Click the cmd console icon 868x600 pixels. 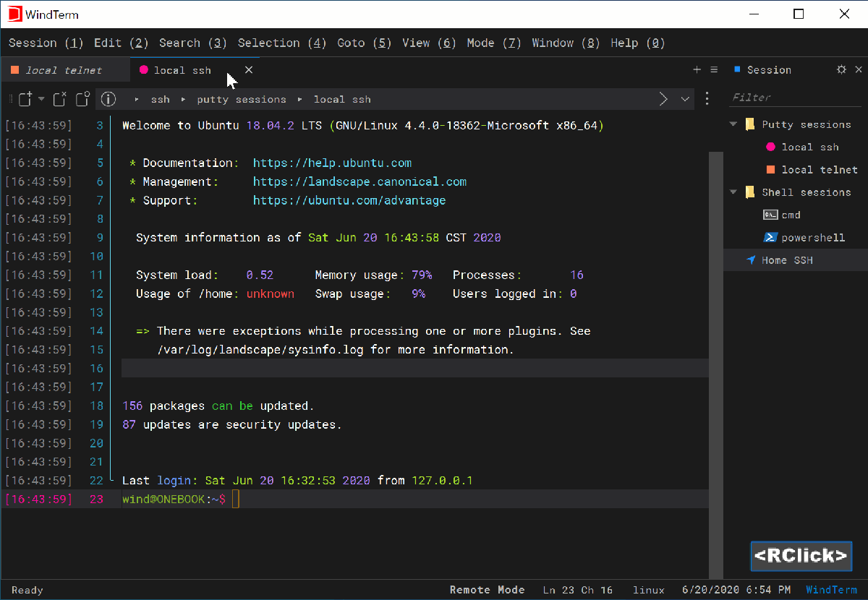770,215
